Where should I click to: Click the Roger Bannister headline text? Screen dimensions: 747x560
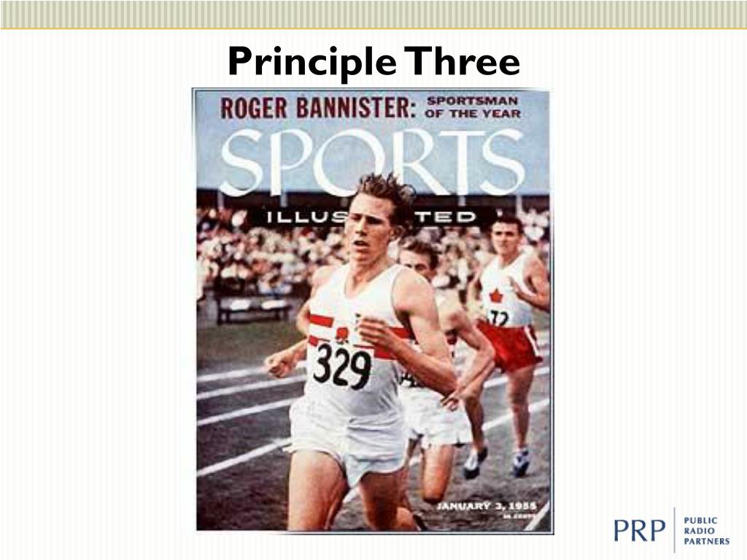pyautogui.click(x=318, y=108)
